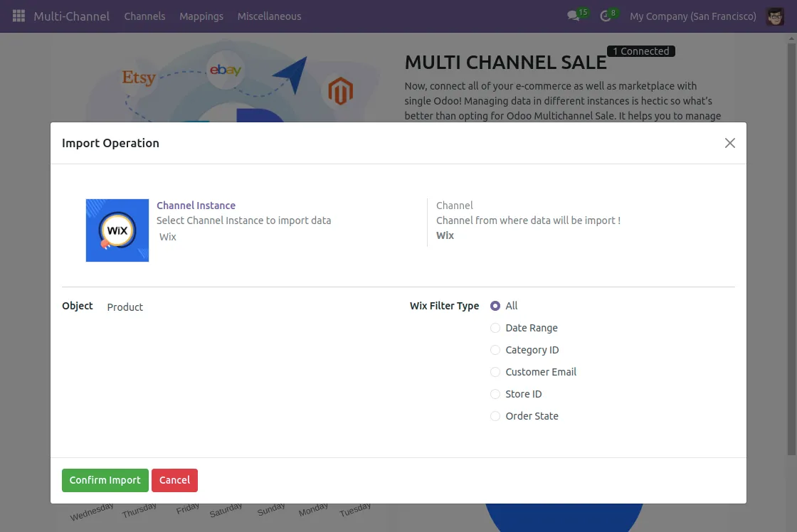797x532 pixels.
Task: Open the Channels menu
Action: (x=145, y=16)
